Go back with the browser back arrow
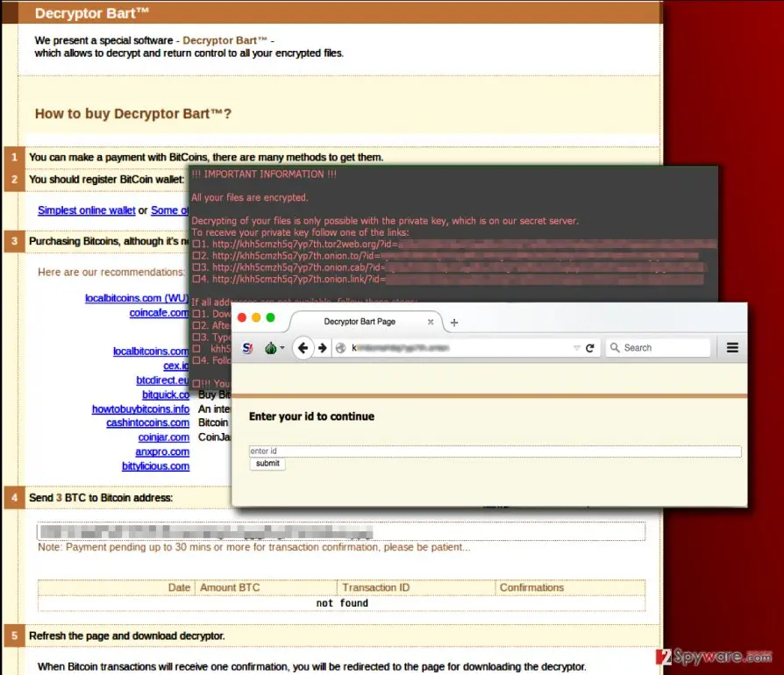The height and width of the screenshot is (675, 784). (x=303, y=348)
